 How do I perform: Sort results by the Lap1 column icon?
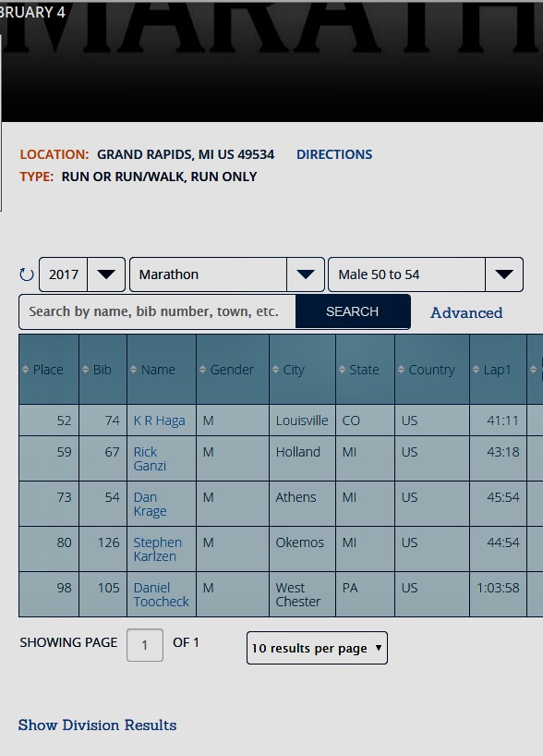pyautogui.click(x=476, y=370)
